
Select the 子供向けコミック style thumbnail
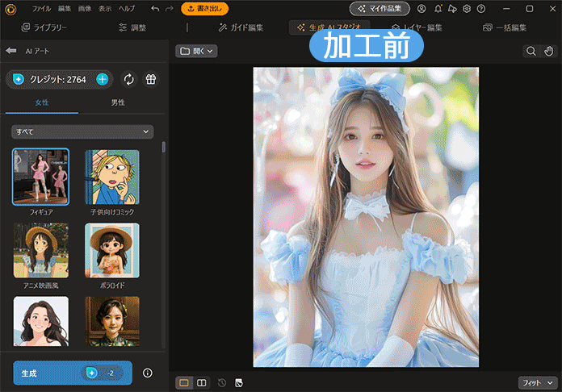coord(112,177)
